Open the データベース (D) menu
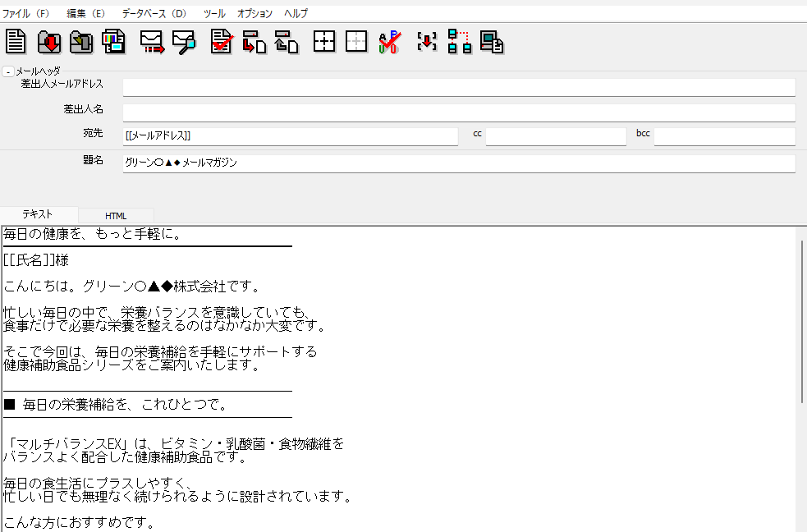Image resolution: width=807 pixels, height=532 pixels. click(x=154, y=13)
